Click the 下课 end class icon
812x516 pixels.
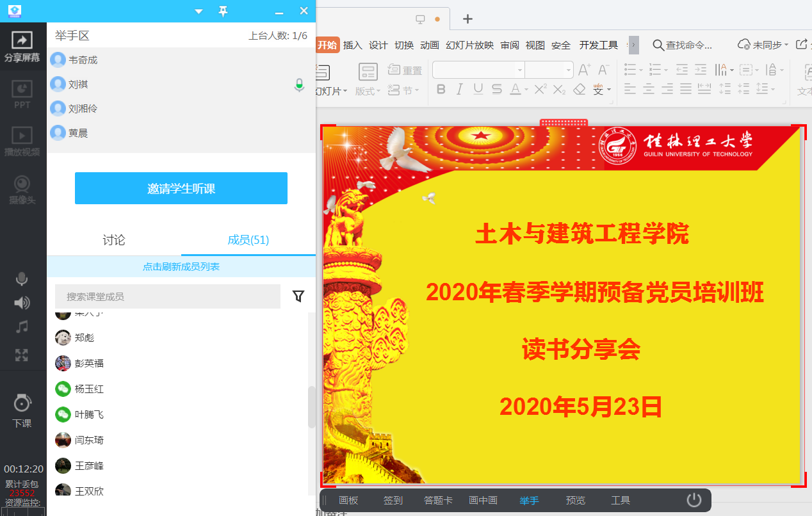click(x=22, y=410)
